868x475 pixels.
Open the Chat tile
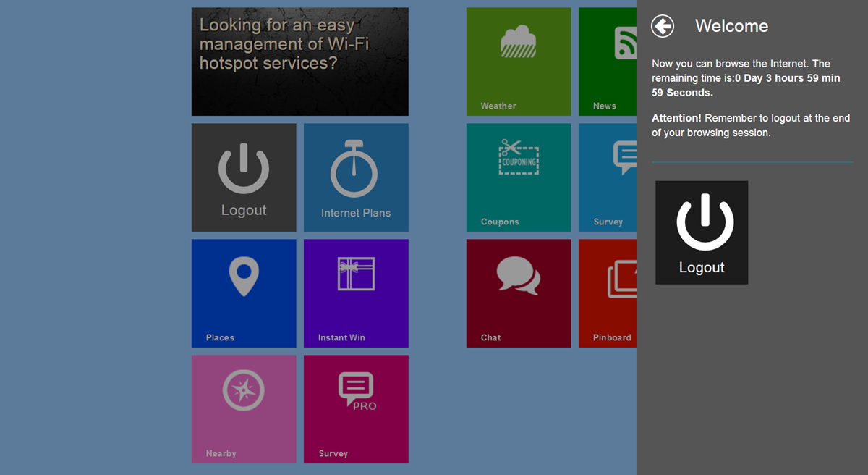coord(519,293)
